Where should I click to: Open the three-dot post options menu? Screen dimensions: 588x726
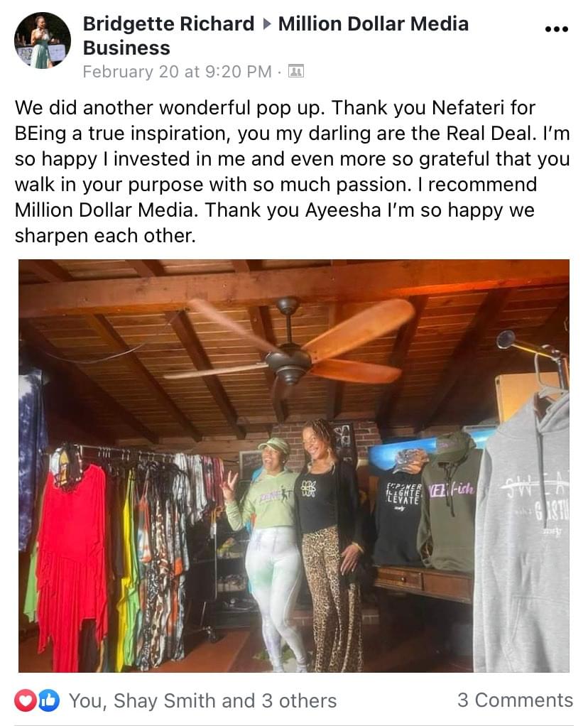[x=556, y=29]
